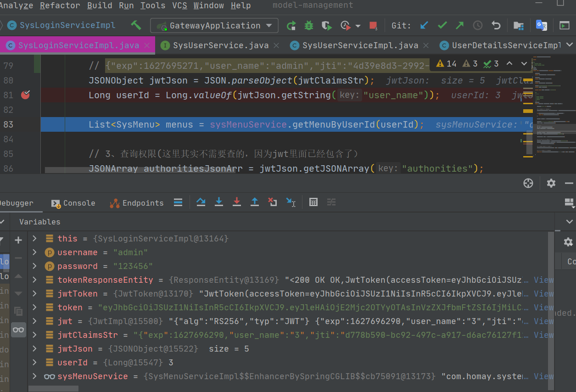Click Step Into blue arrow icon
The image size is (576, 392).
click(219, 202)
